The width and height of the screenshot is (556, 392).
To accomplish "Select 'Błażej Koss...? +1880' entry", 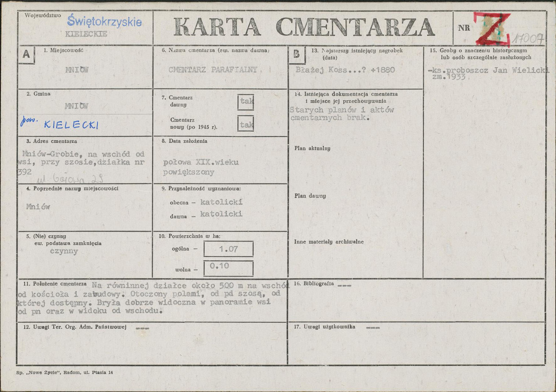I will 345,70.
